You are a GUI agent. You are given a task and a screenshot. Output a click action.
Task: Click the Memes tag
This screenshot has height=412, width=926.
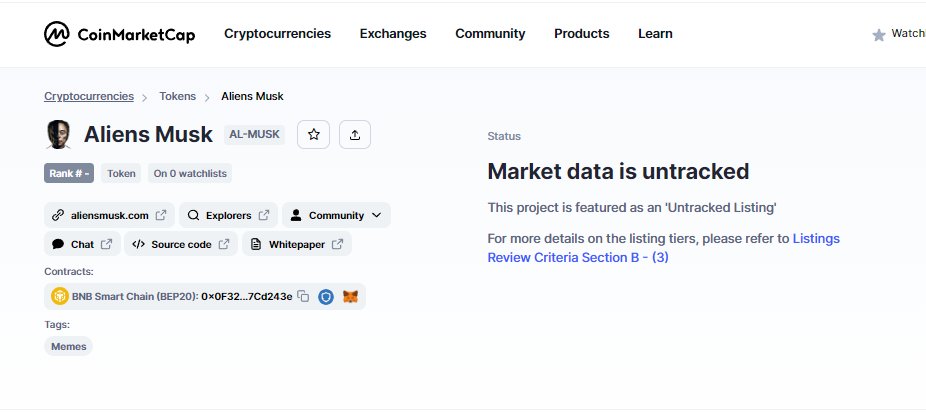69,346
